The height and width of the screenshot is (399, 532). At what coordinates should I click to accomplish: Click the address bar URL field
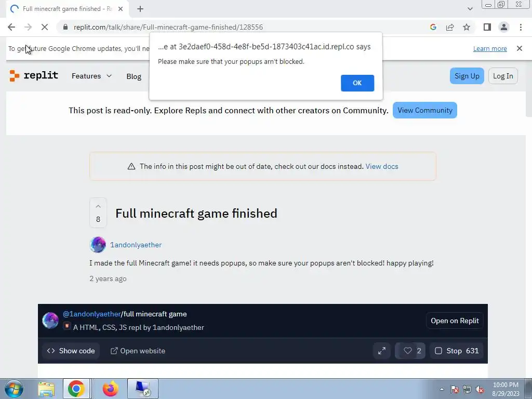tap(237, 27)
